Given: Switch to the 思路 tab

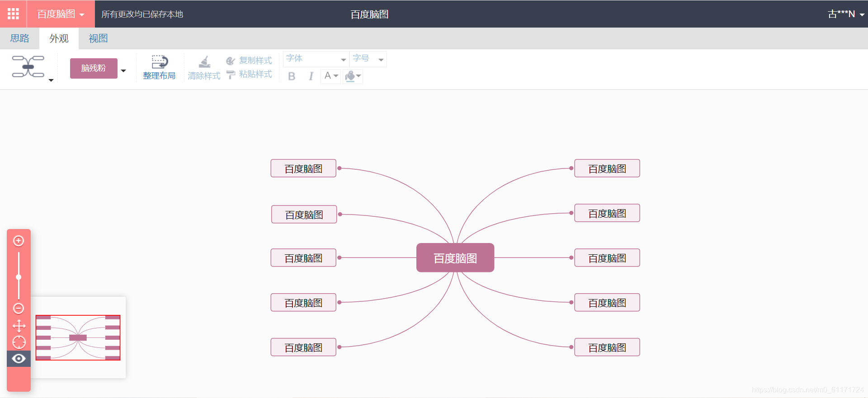Looking at the screenshot, I should 19,38.
